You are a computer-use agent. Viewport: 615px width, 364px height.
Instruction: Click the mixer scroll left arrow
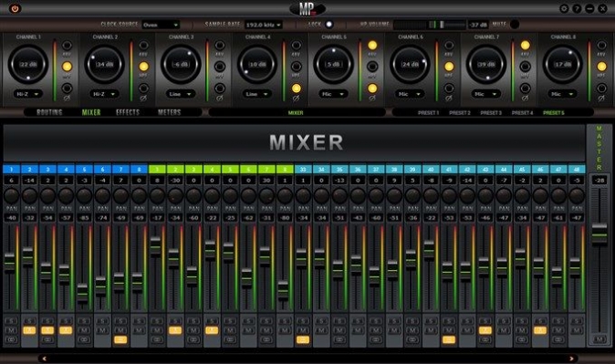tap(44, 359)
